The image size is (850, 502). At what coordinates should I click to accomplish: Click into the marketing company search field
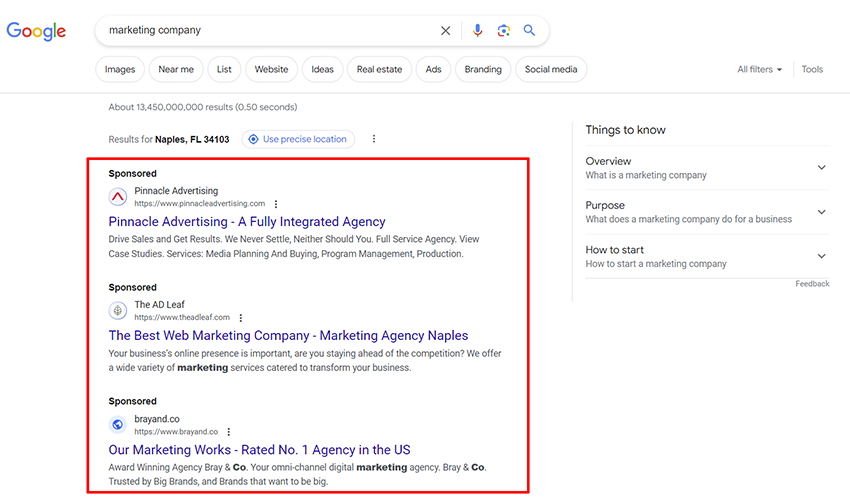point(268,30)
